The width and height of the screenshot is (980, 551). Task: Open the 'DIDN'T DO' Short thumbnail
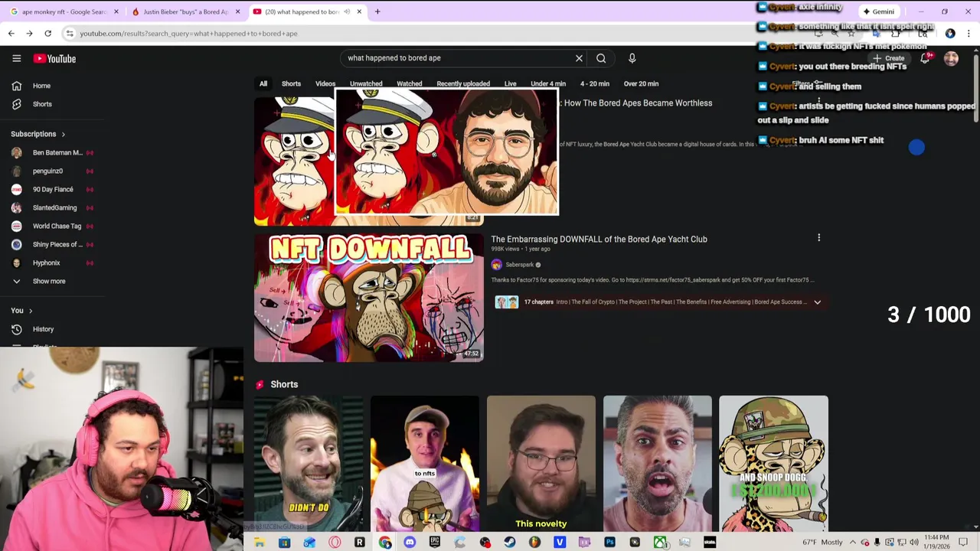(309, 462)
